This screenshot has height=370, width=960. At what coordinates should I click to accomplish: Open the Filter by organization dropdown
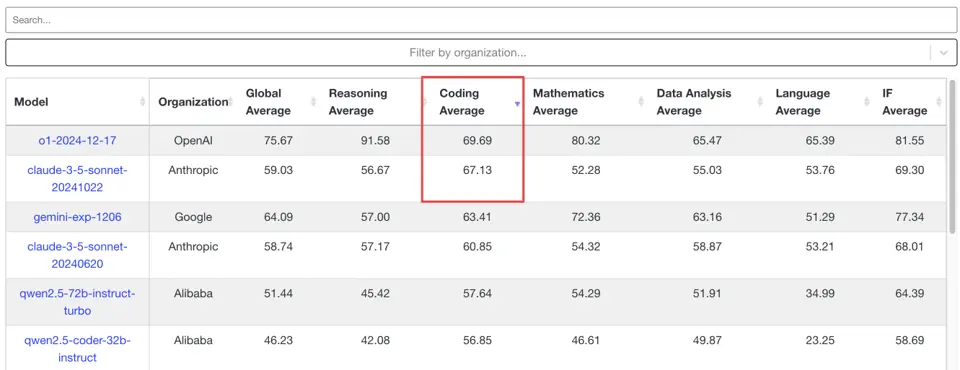click(468, 53)
